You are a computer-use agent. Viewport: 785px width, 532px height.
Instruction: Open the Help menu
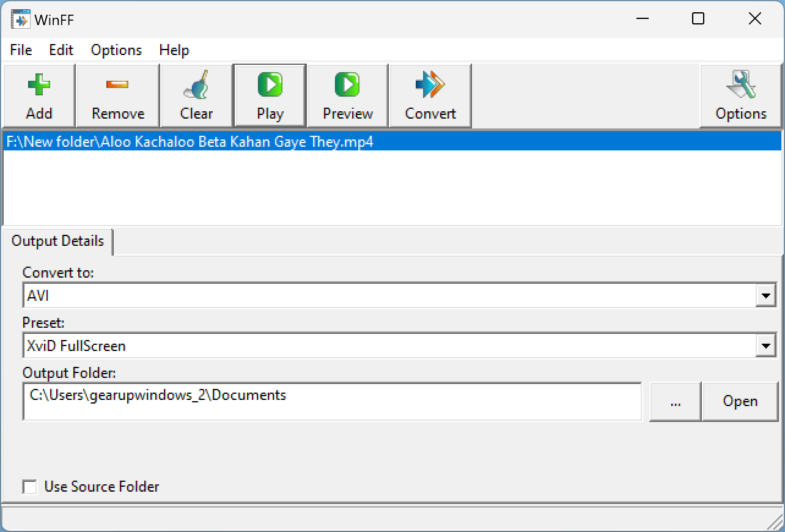[174, 50]
